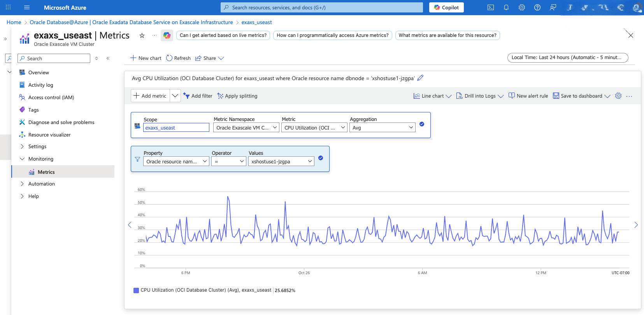Open the Azure portal hamburger menu
The height and width of the screenshot is (315, 644).
27,7
